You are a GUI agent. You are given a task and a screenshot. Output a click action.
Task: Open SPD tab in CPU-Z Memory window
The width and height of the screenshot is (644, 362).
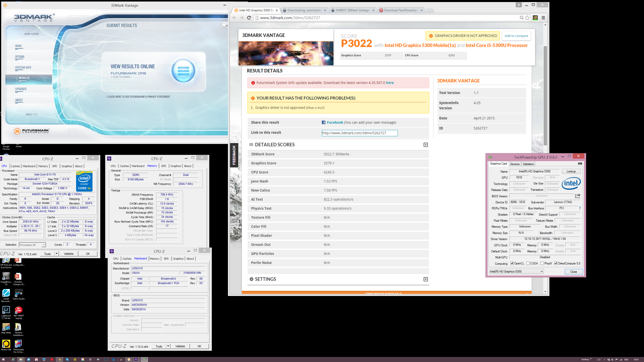(x=164, y=166)
